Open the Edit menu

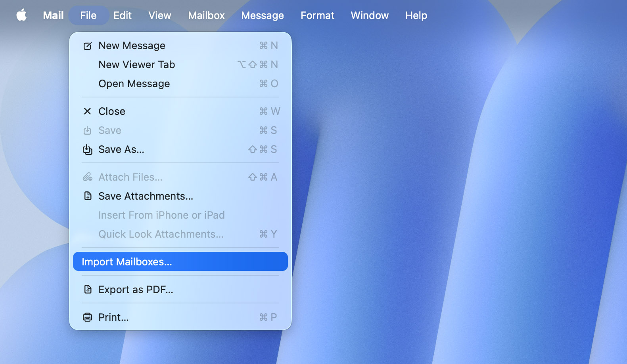[122, 15]
